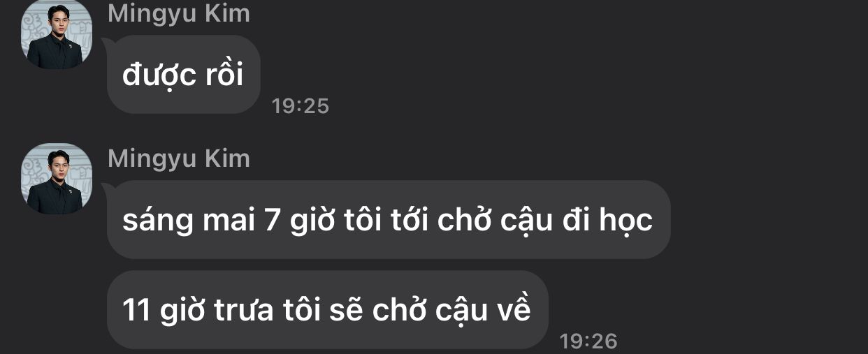Click the Mingyu Kim name above "được rồi"

pos(179,13)
